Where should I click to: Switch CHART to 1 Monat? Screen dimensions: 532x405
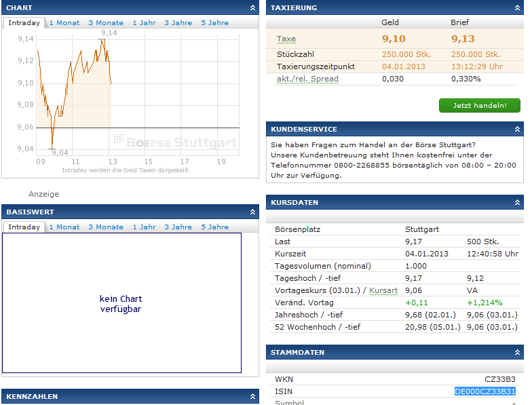pos(64,23)
